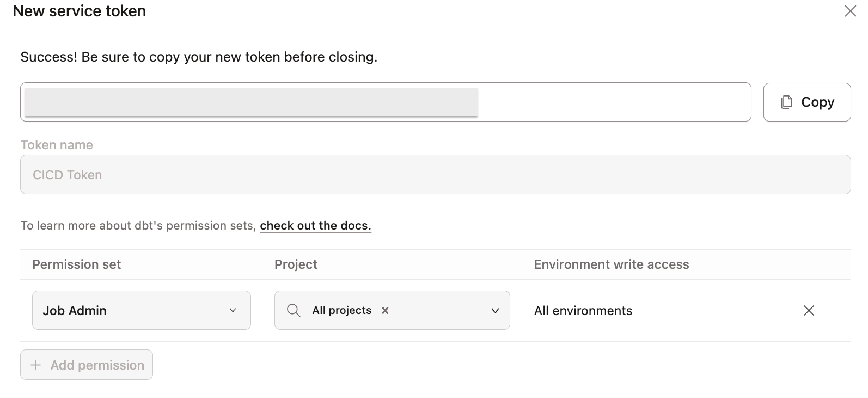Select the Job Admin permission entry
Screen dimensions: 868x398
coord(75,310)
